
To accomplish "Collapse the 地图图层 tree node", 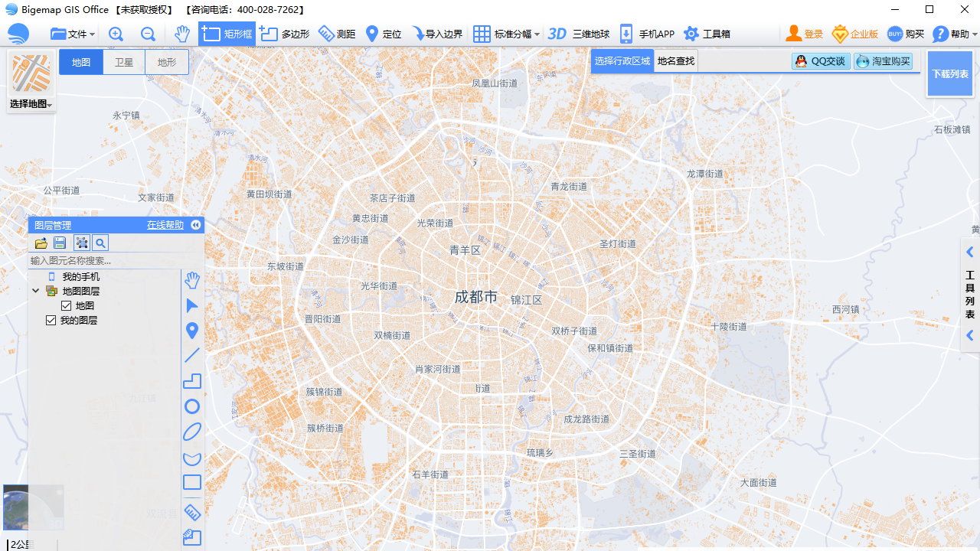I will [x=35, y=291].
